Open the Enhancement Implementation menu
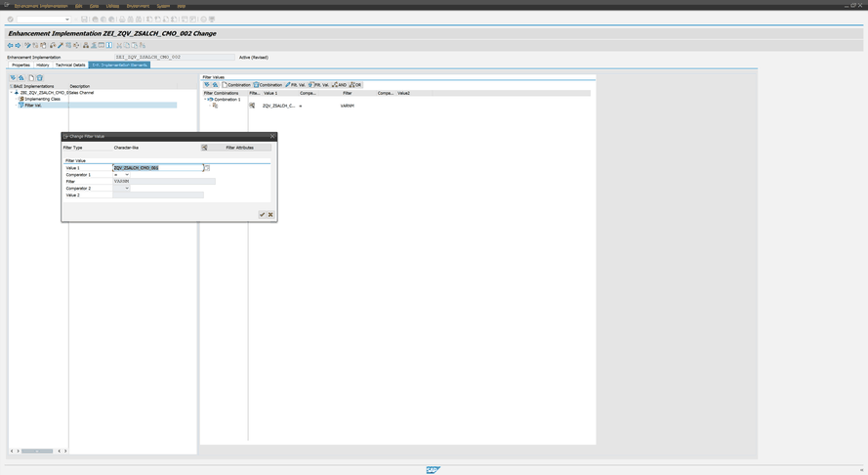 40,6
